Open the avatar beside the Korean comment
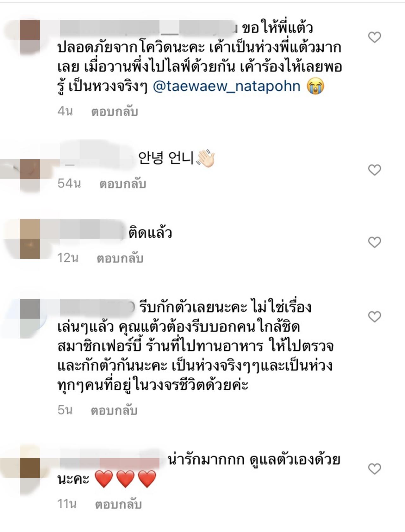 pyautogui.click(x=30, y=175)
